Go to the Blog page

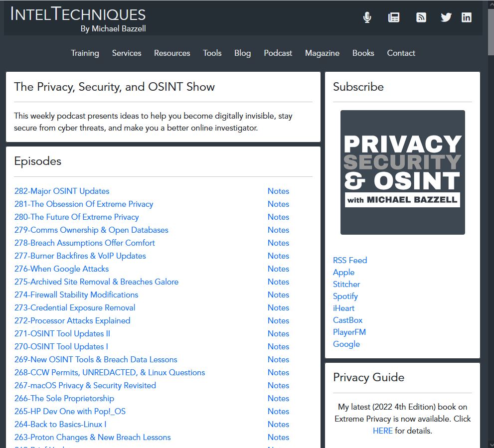(x=243, y=53)
